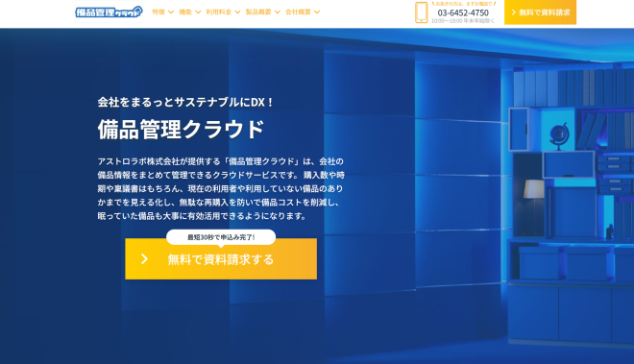Open the 製品概要 menu item

(258, 12)
